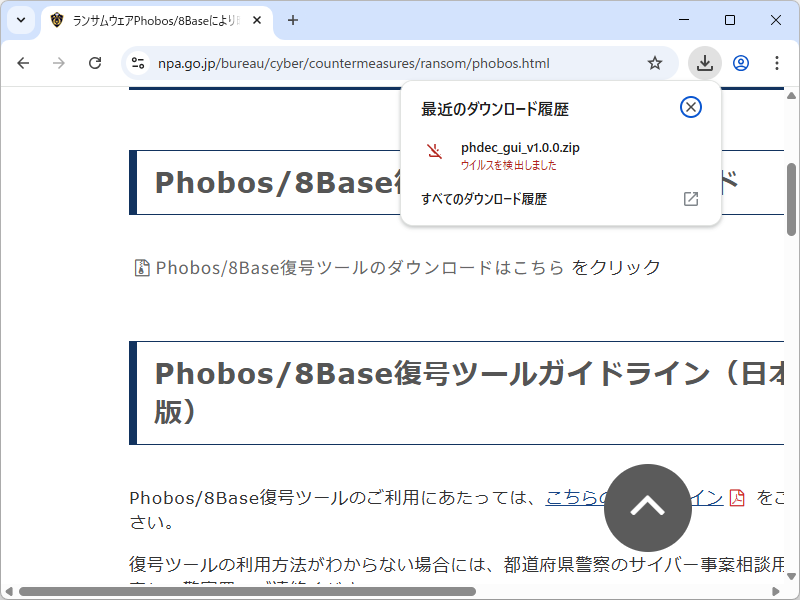Open the downloads tray icon

coord(704,62)
